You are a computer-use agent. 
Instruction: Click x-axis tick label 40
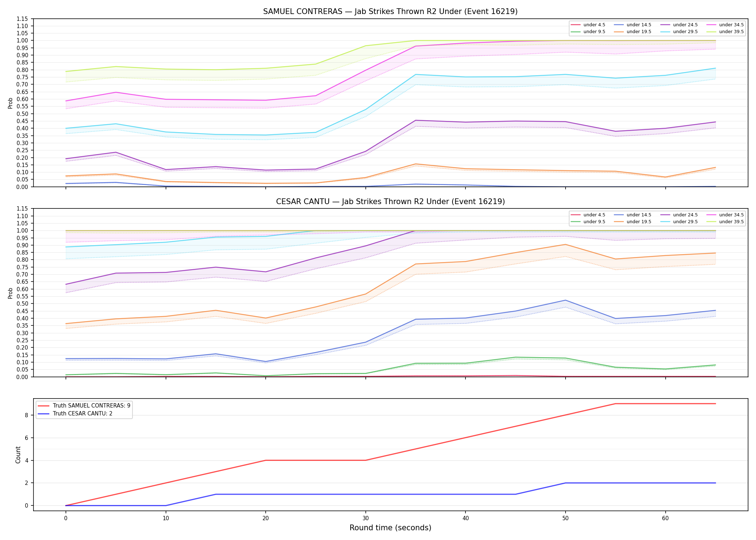pos(465,518)
